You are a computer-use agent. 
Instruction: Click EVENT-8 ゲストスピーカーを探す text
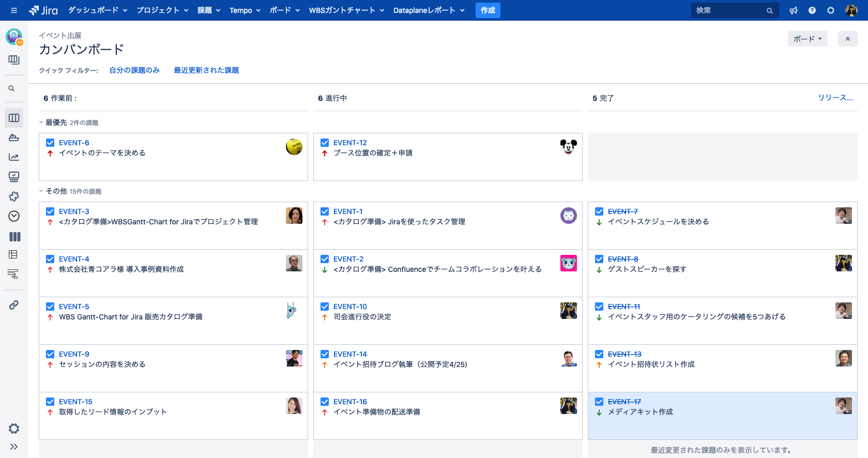[x=647, y=269]
